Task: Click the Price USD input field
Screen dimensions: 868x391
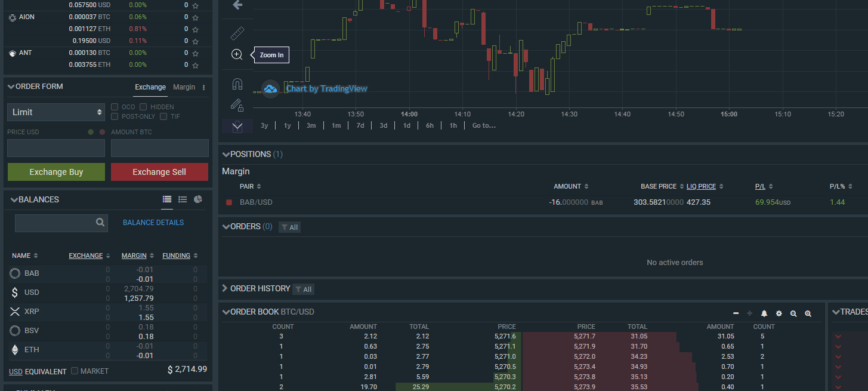Action: [56, 148]
